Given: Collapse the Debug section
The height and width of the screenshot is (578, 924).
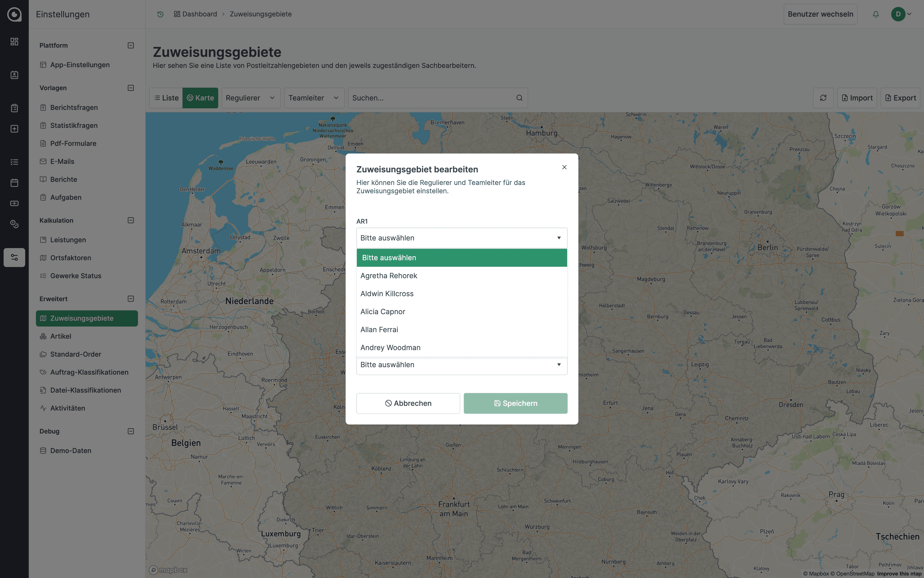Looking at the screenshot, I should coord(131,431).
